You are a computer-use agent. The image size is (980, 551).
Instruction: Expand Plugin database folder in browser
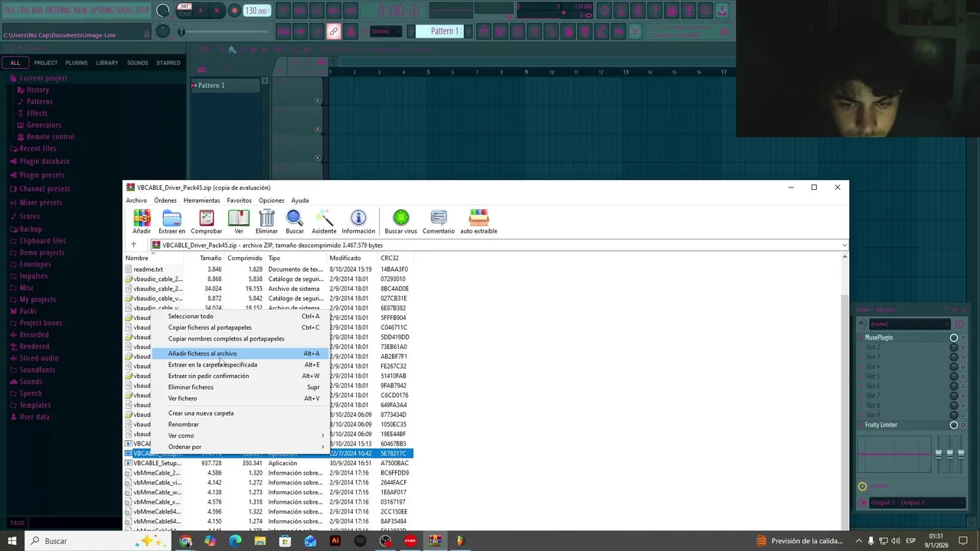pos(44,161)
